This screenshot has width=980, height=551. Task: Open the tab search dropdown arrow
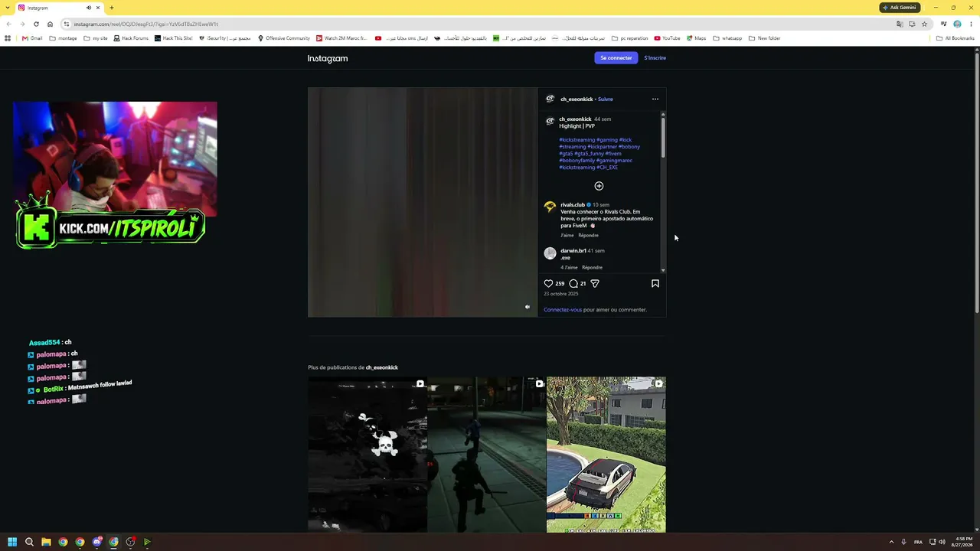7,8
